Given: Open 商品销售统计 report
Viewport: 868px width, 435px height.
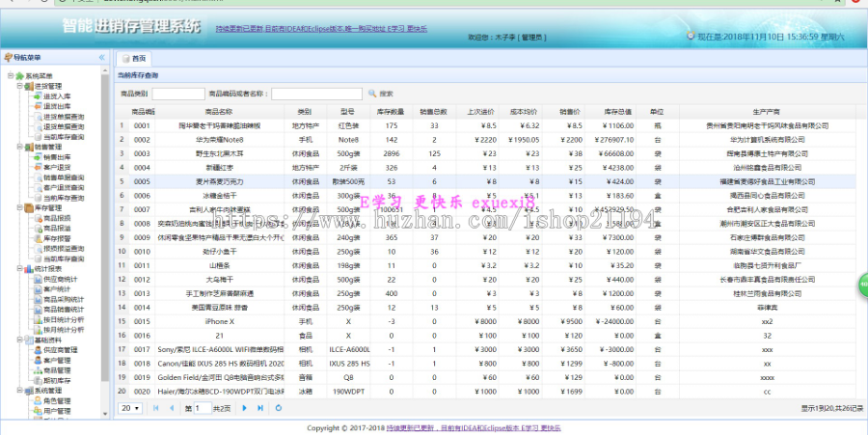Looking at the screenshot, I should pyautogui.click(x=64, y=310).
